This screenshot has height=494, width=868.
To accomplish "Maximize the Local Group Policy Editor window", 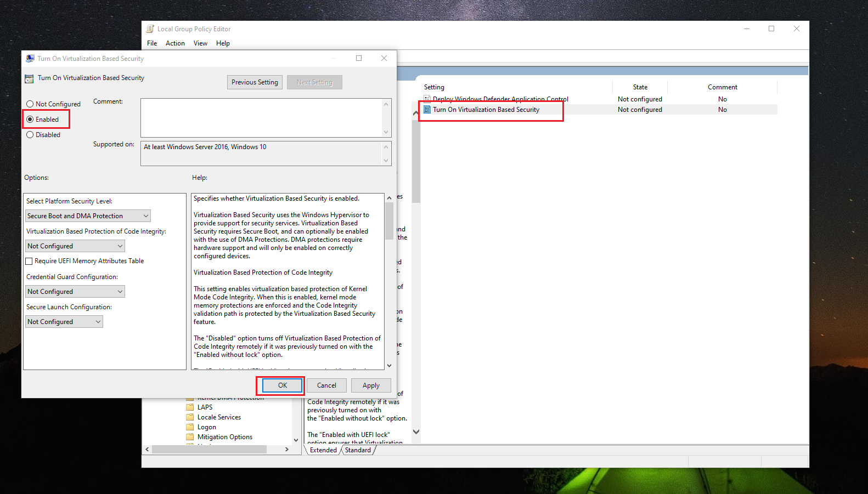I will tap(771, 29).
